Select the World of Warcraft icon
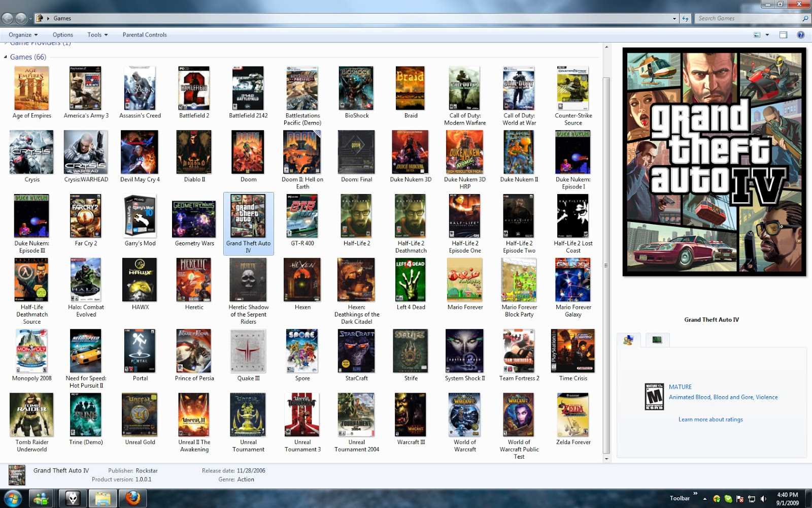The height and width of the screenshot is (508, 812). (464, 415)
